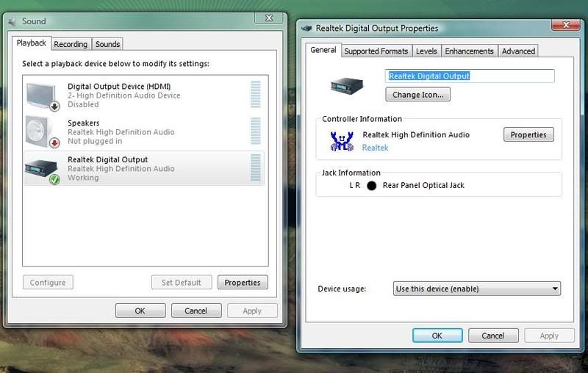Click Apply in the Sound window
Viewport: 588px width, 373px height.
(x=252, y=311)
